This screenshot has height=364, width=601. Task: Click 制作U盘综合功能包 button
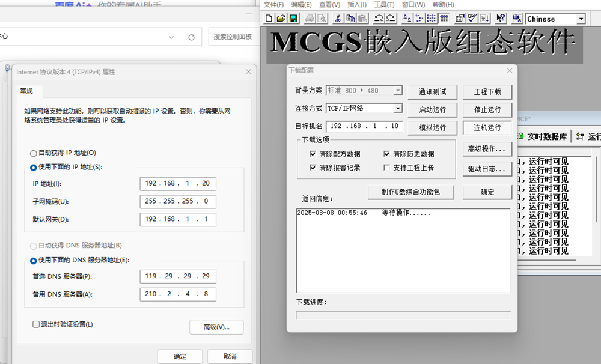pyautogui.click(x=411, y=192)
